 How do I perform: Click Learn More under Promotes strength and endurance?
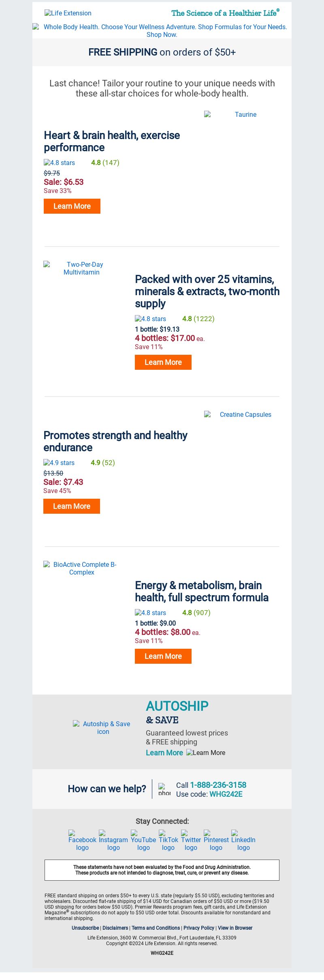pyautogui.click(x=72, y=506)
